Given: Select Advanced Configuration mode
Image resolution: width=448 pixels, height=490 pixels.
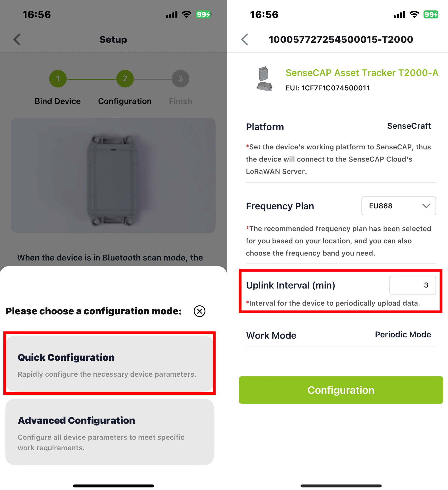Looking at the screenshot, I should (109, 432).
